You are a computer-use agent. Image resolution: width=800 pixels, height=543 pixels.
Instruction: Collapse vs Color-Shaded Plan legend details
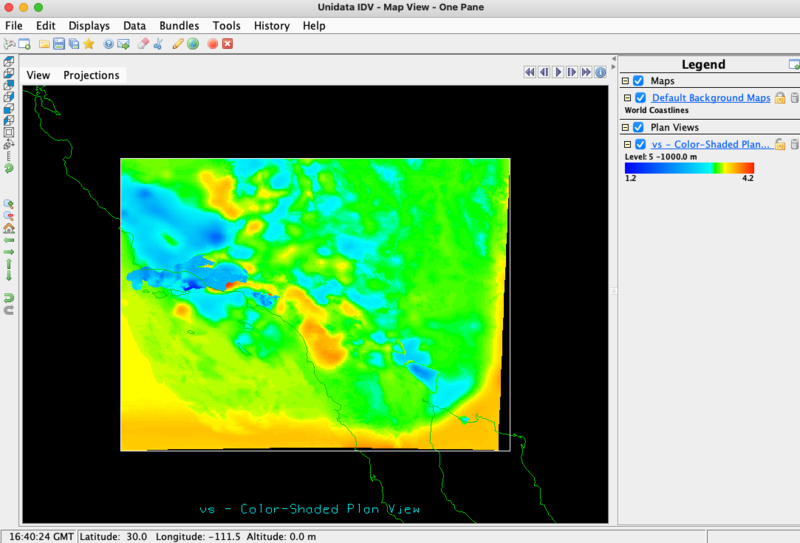tap(628, 144)
